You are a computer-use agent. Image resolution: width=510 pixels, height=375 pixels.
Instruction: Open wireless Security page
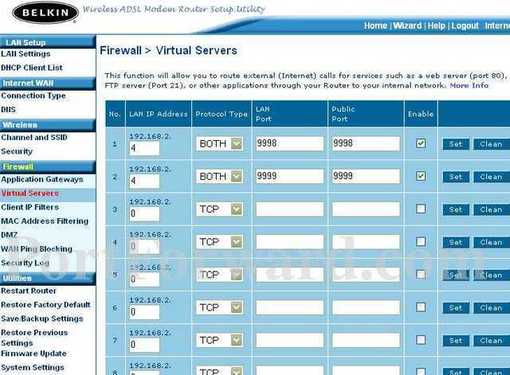coord(17,151)
